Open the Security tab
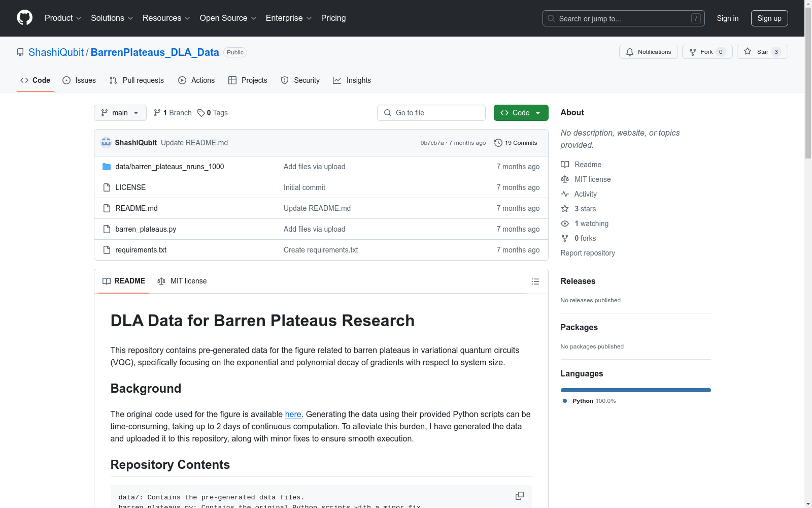The image size is (812, 508). click(300, 80)
